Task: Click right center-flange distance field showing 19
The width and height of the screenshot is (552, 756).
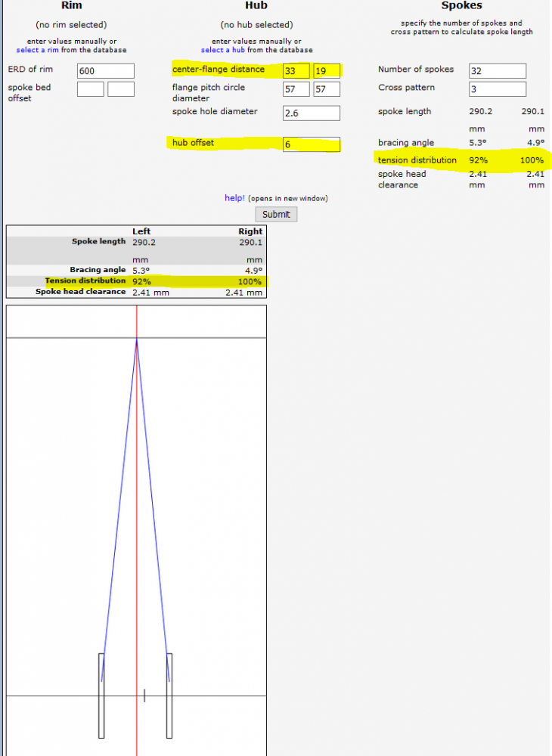Action: pyautogui.click(x=326, y=71)
